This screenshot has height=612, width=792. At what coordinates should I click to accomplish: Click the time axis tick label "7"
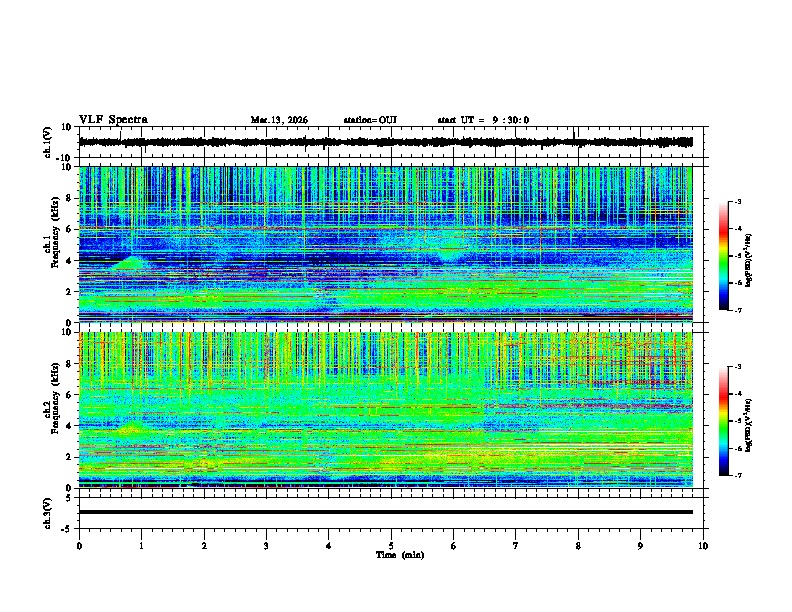pos(516,546)
